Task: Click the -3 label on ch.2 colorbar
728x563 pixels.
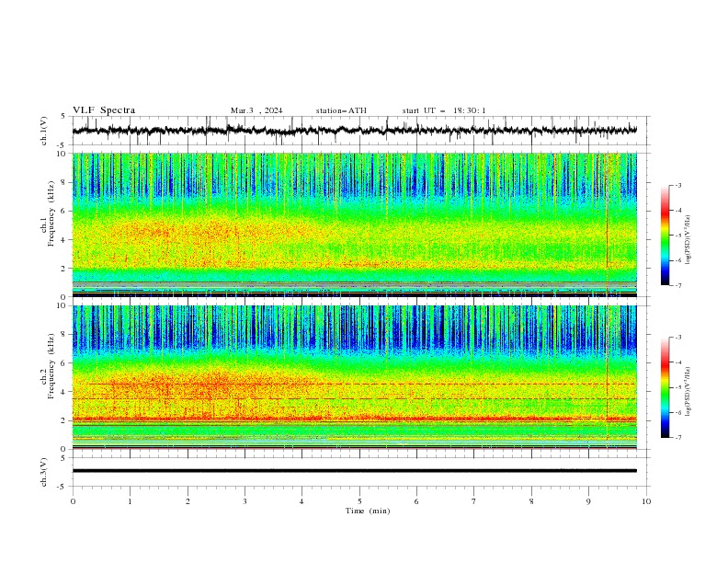Action: 677,338
